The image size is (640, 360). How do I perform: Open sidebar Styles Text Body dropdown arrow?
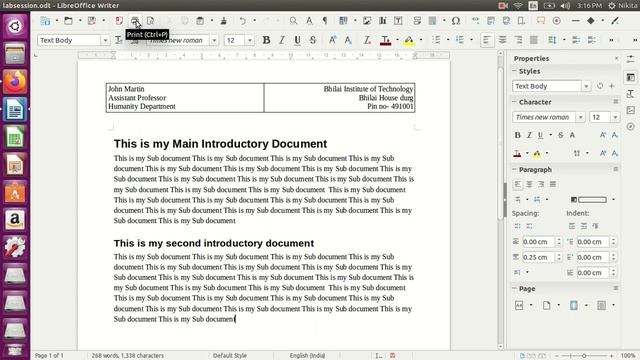pyautogui.click(x=586, y=86)
